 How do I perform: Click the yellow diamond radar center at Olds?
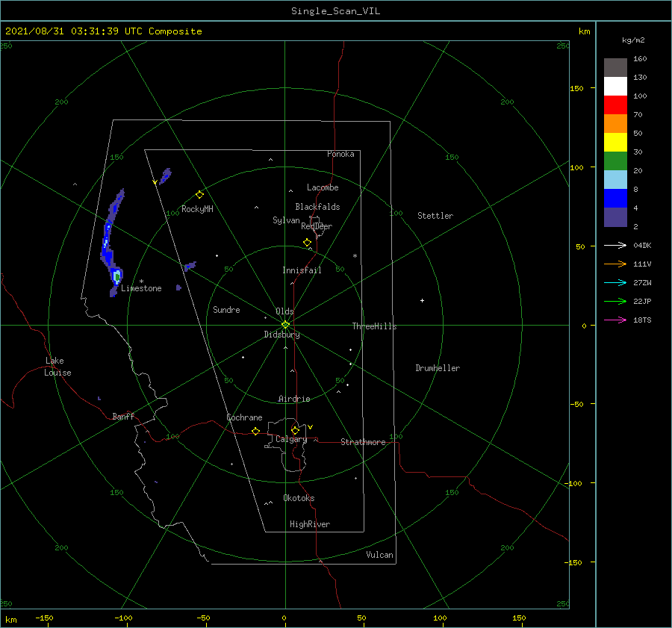pyautogui.click(x=285, y=325)
